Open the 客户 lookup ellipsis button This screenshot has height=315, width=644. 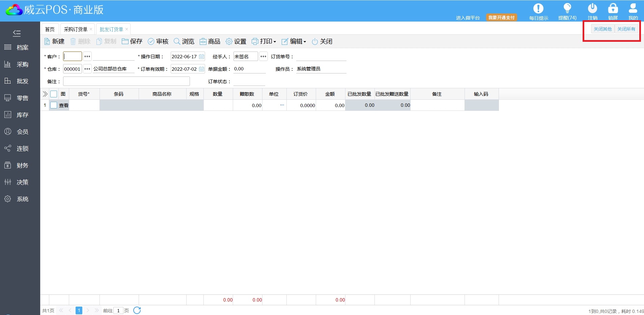[87, 57]
